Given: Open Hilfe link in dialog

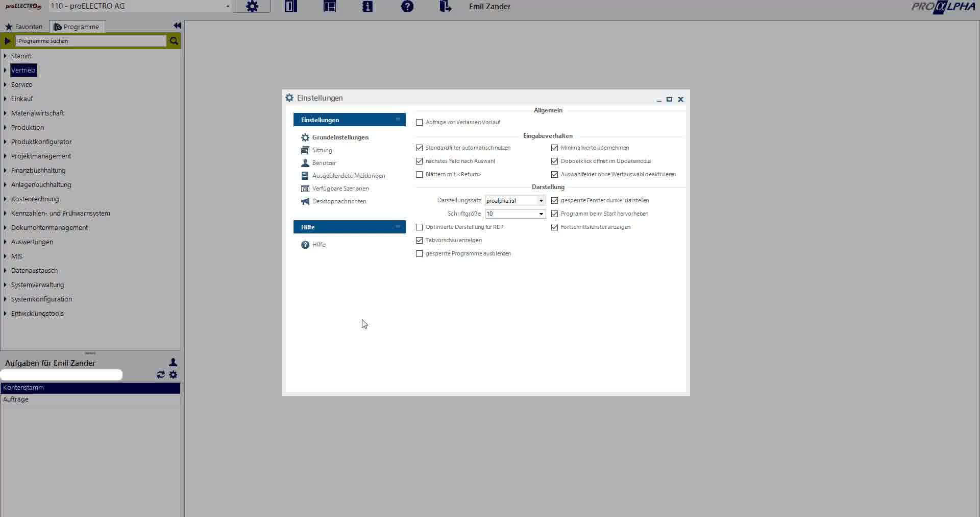Looking at the screenshot, I should [319, 245].
